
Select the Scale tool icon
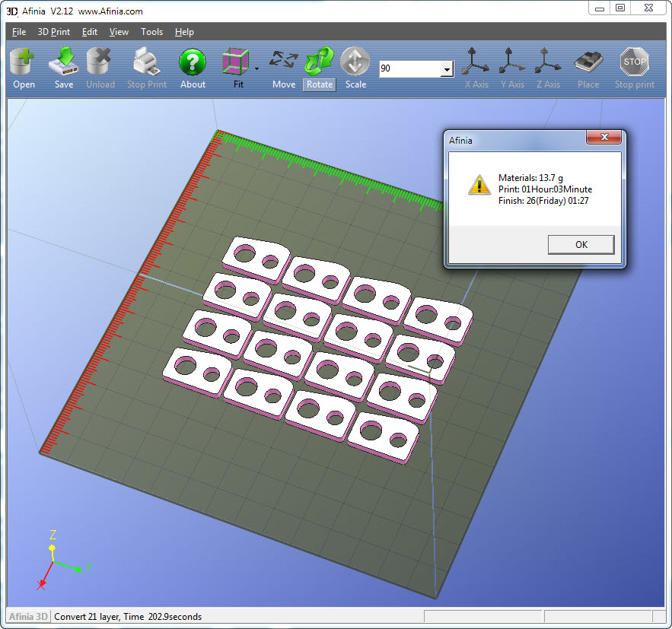click(x=355, y=62)
